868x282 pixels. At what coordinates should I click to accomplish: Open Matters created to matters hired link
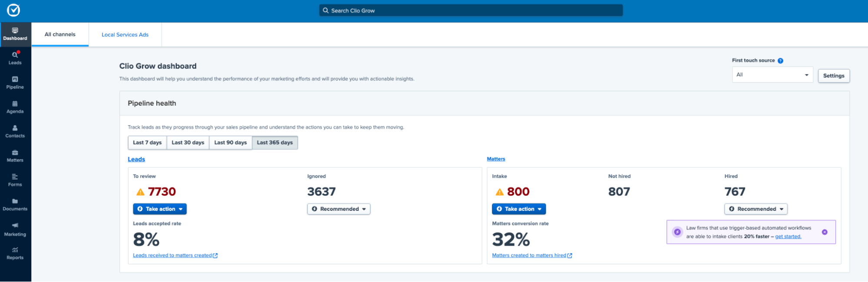[532, 255]
